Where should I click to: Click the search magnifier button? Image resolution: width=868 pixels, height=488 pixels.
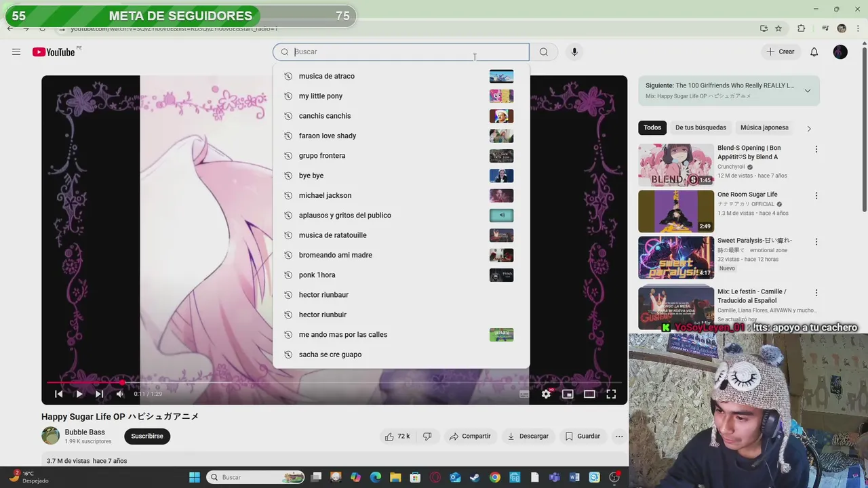[x=544, y=52]
